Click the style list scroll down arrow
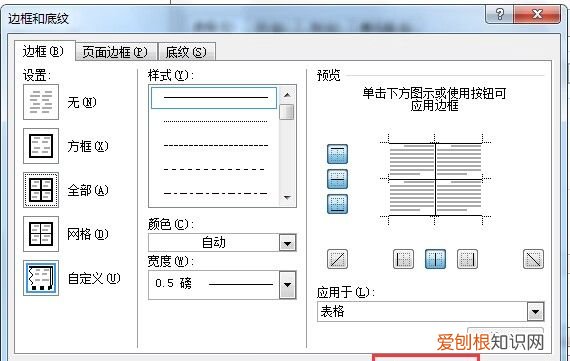The image size is (570, 361). pyautogui.click(x=287, y=197)
